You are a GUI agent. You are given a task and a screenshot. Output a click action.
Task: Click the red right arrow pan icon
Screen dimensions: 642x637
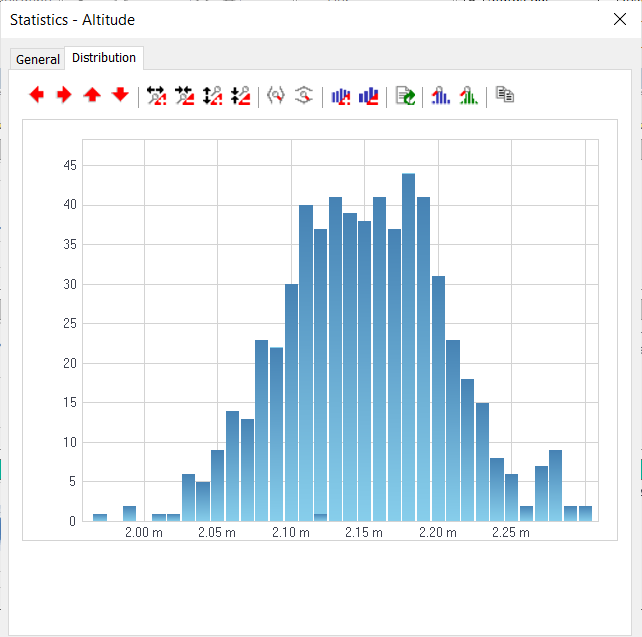pos(64,95)
